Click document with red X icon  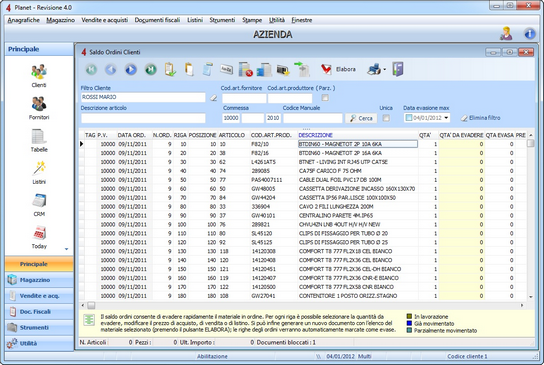pyautogui.click(x=245, y=69)
